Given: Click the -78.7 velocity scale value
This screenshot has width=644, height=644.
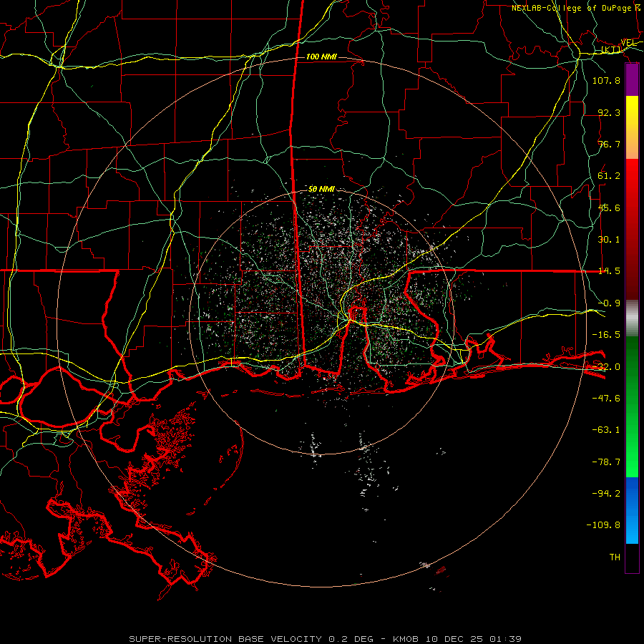Looking at the screenshot, I should click(606, 462).
